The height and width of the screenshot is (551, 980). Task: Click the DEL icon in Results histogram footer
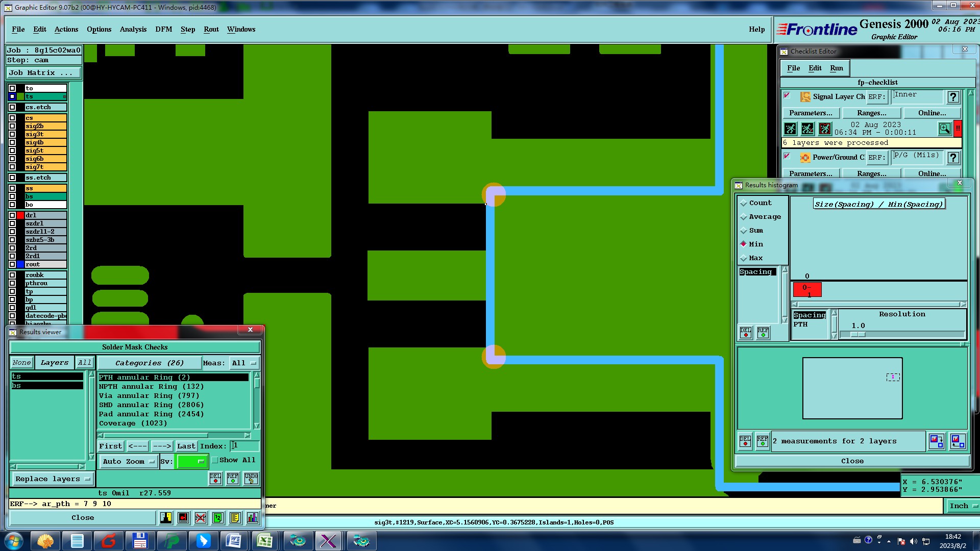[x=745, y=441]
